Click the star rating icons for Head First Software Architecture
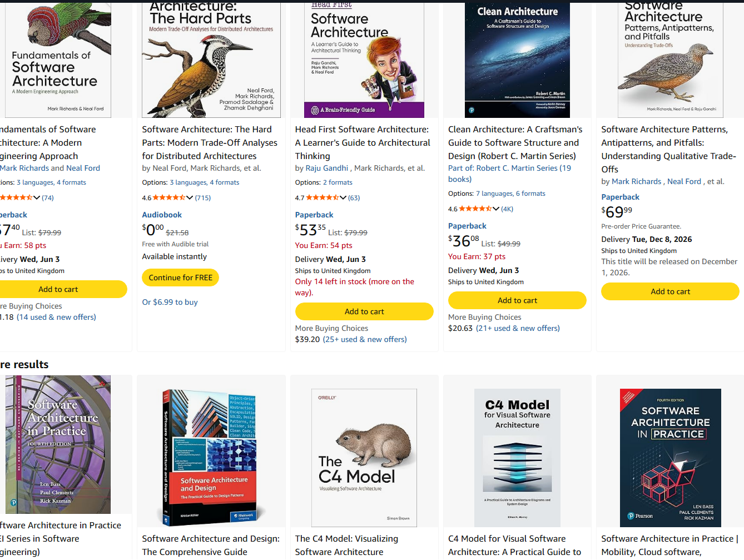Viewport: 744px width, 560px height. coord(323,197)
